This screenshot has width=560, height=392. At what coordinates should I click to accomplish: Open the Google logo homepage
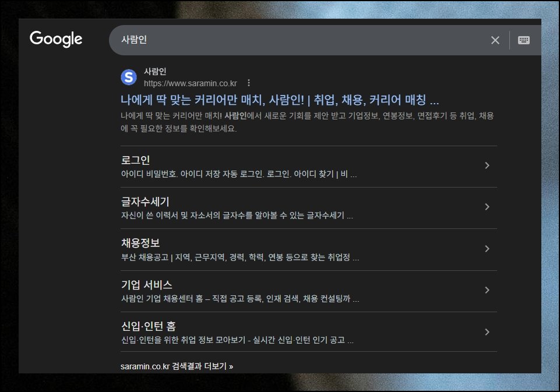click(56, 38)
